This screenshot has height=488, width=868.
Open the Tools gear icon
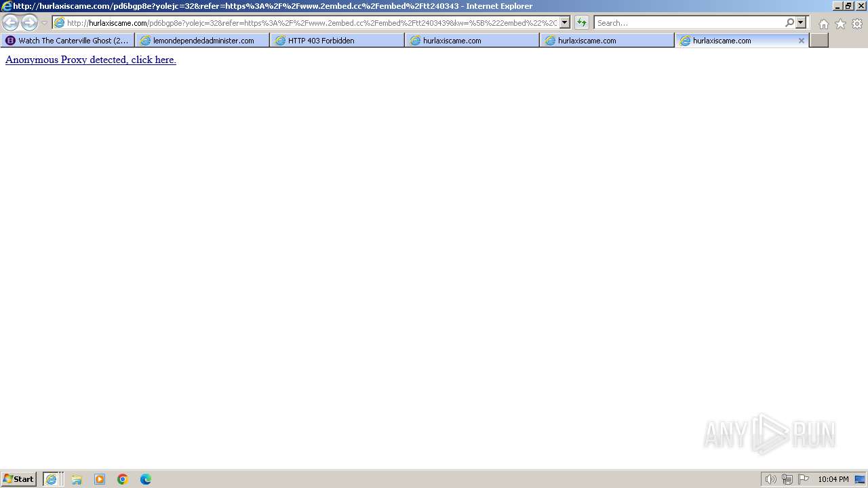tap(857, 24)
